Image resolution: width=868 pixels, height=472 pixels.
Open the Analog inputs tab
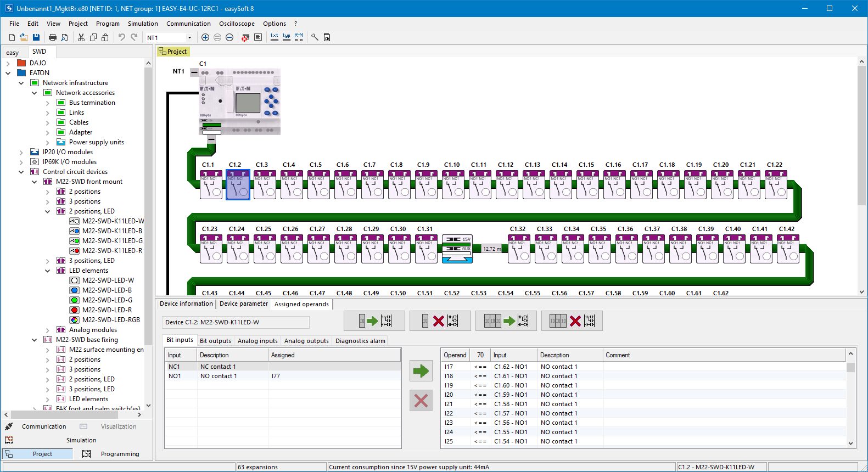[x=257, y=341]
